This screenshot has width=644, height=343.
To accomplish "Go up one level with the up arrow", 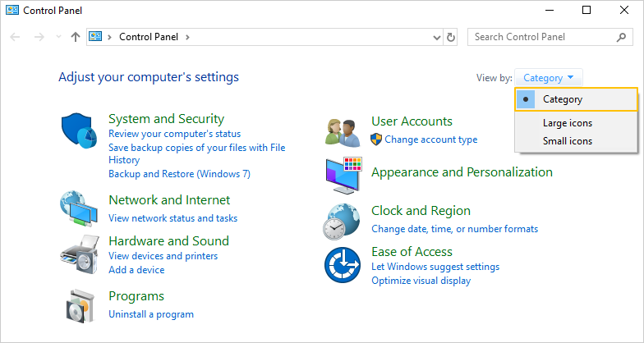I will pyautogui.click(x=76, y=37).
